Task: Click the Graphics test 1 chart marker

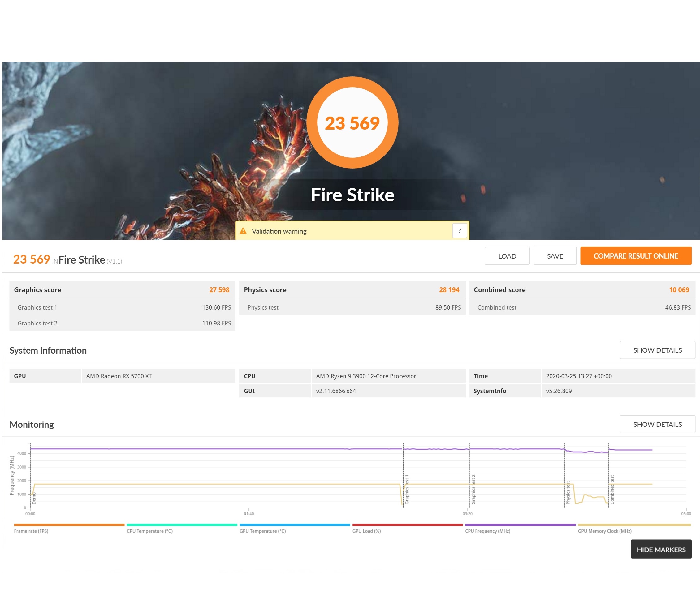Action: [407, 490]
